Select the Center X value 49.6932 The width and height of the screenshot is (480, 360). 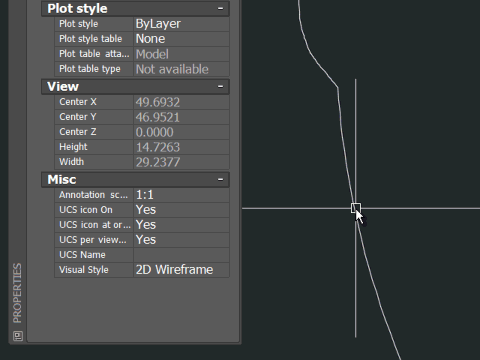tap(181, 102)
